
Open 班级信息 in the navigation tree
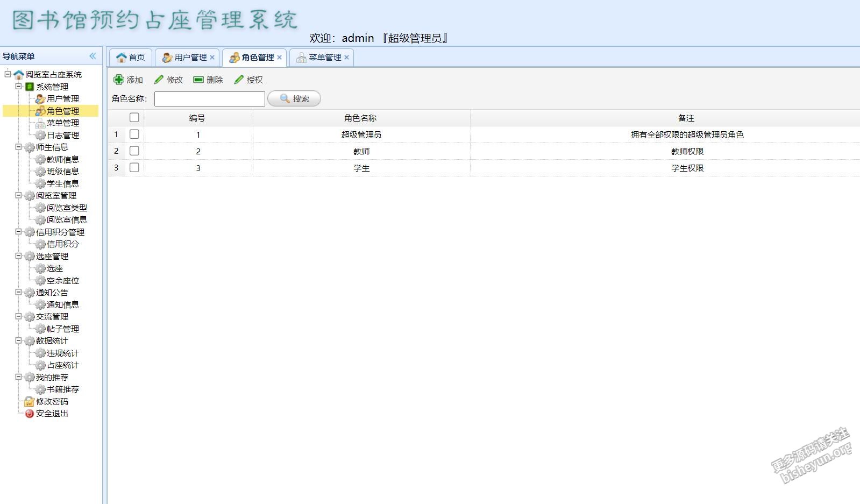coord(62,172)
